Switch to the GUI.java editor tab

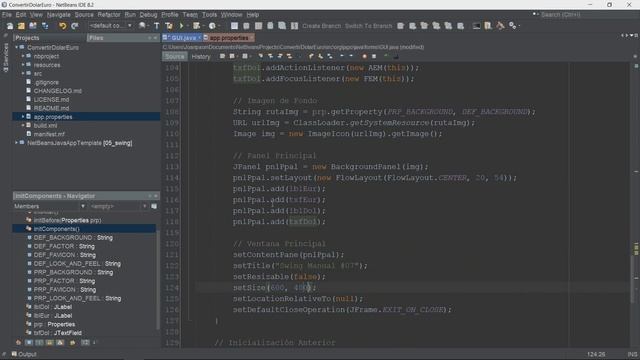[x=183, y=38]
